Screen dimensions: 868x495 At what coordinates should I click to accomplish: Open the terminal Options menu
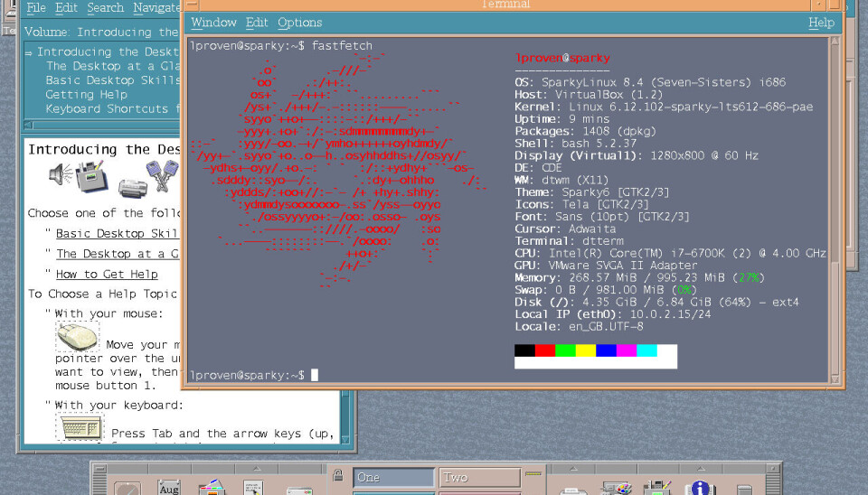[x=299, y=23]
